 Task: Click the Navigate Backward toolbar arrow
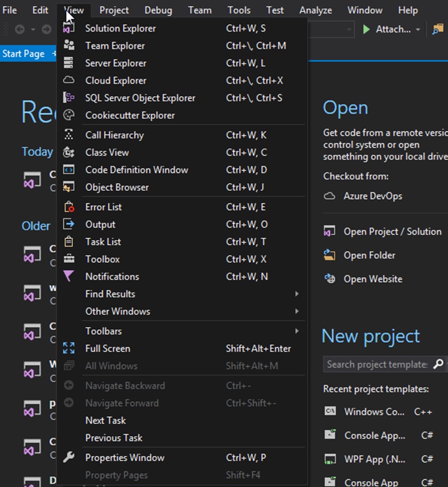(x=20, y=29)
